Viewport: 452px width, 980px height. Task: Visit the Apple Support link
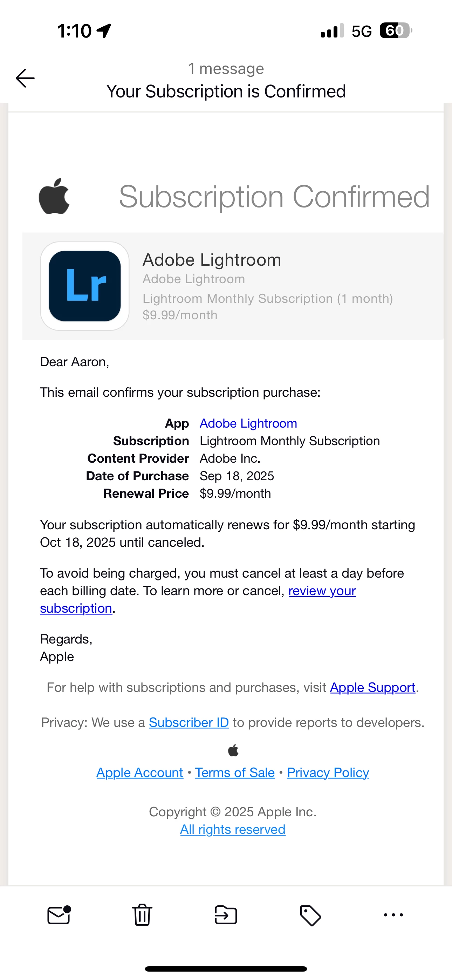(x=372, y=687)
